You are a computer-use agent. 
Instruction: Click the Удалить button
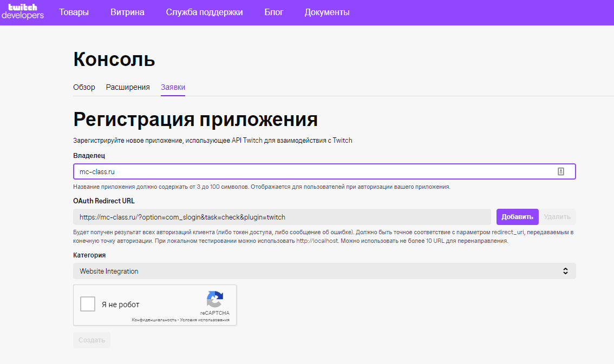click(x=557, y=217)
